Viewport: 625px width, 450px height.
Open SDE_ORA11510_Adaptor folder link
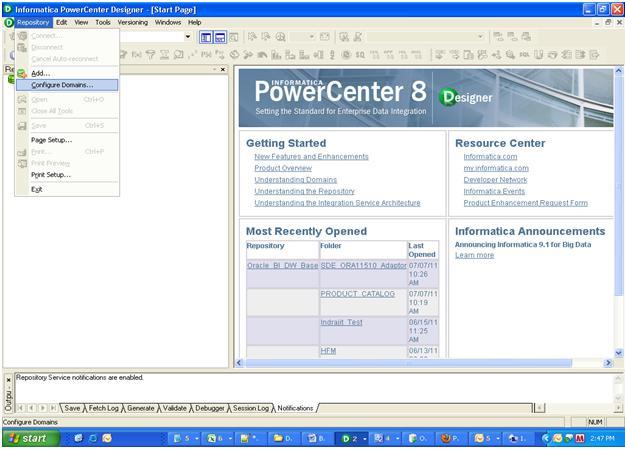pos(363,265)
